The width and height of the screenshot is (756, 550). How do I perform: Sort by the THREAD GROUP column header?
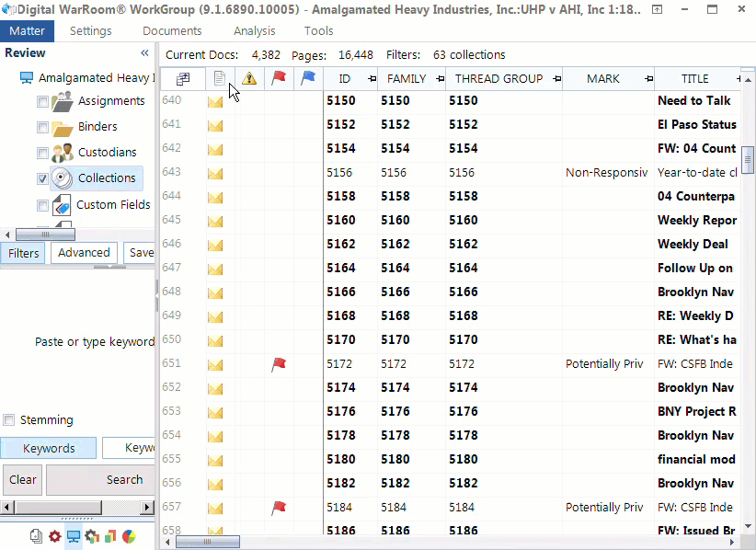coord(498,79)
